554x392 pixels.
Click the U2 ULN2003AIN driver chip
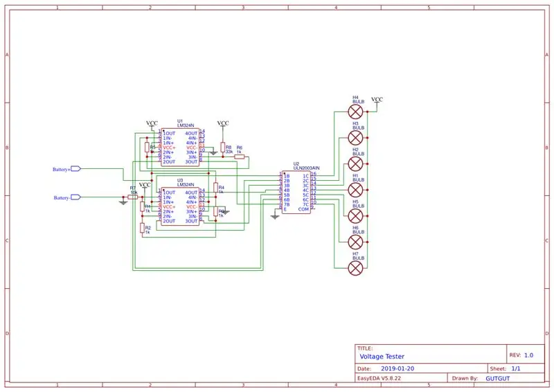pyautogui.click(x=296, y=193)
